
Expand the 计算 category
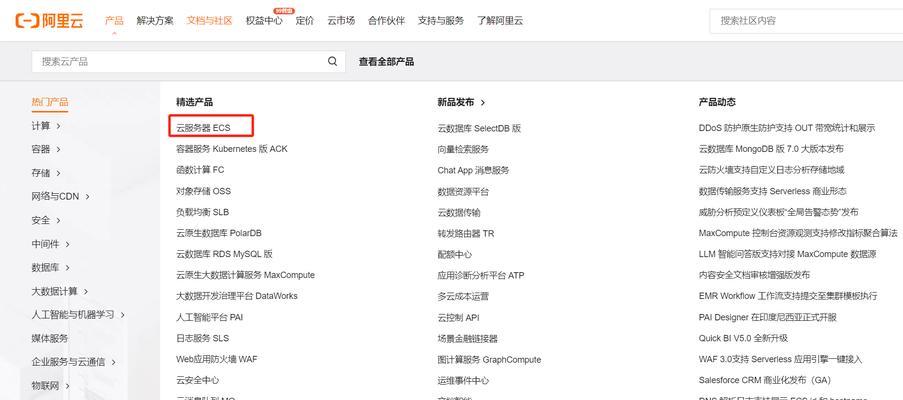click(x=46, y=125)
